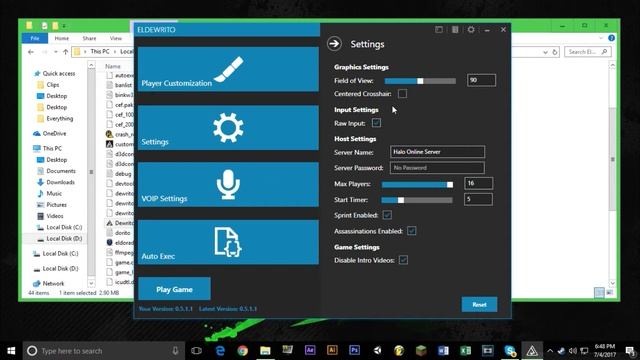The width and height of the screenshot is (640, 360).
Task: Click the Reset button
Action: [479, 304]
